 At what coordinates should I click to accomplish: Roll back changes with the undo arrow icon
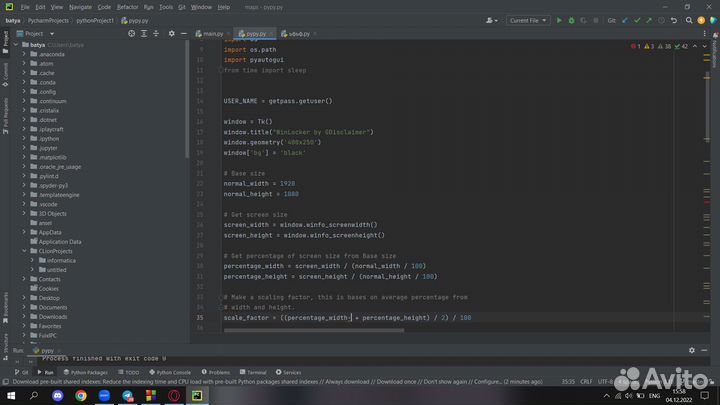coord(676,20)
